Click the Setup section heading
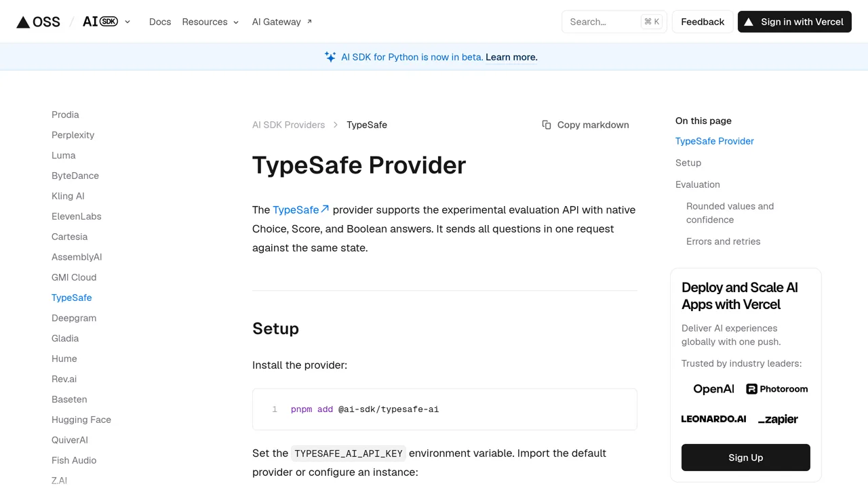The image size is (868, 488). (275, 329)
